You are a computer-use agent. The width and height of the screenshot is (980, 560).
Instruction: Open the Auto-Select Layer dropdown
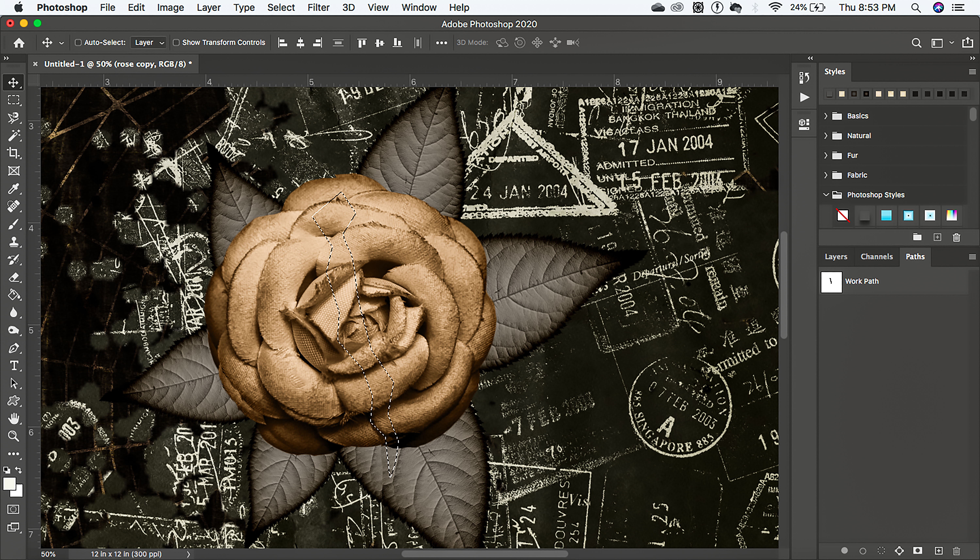pos(149,42)
